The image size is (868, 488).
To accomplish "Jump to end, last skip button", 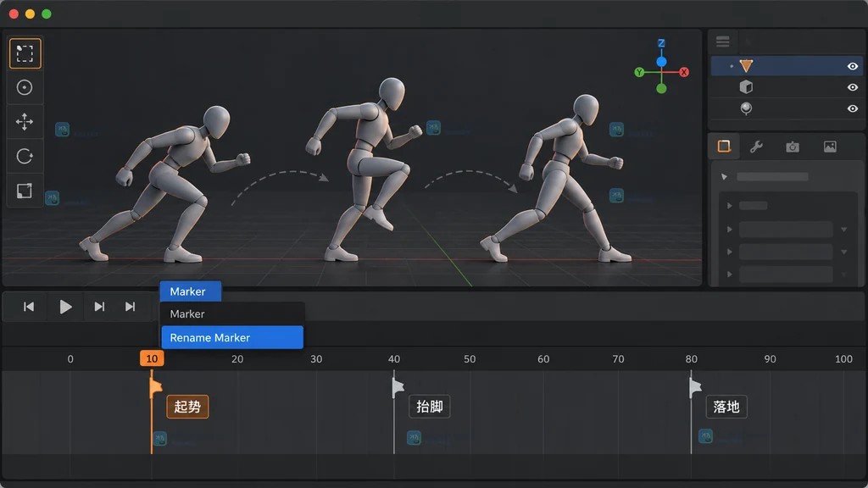I will (130, 307).
